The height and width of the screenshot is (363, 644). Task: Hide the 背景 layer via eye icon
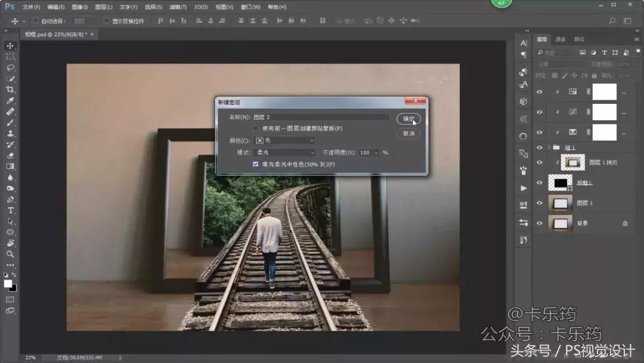[x=540, y=223]
